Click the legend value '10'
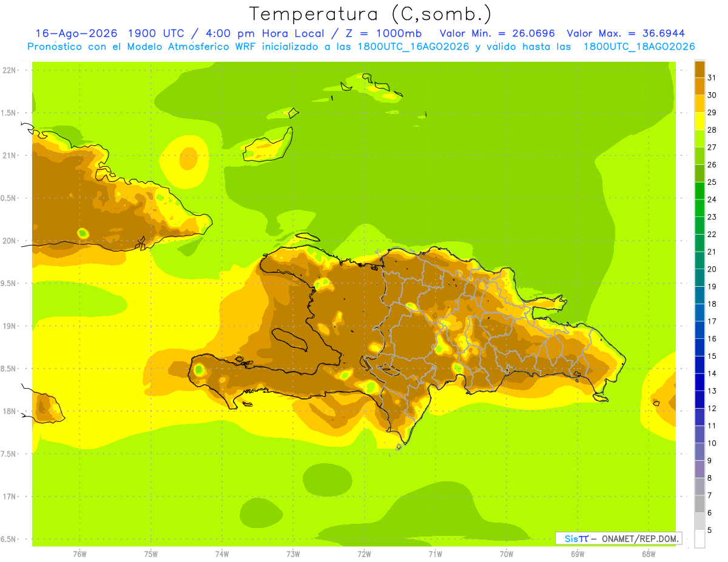 pos(712,443)
